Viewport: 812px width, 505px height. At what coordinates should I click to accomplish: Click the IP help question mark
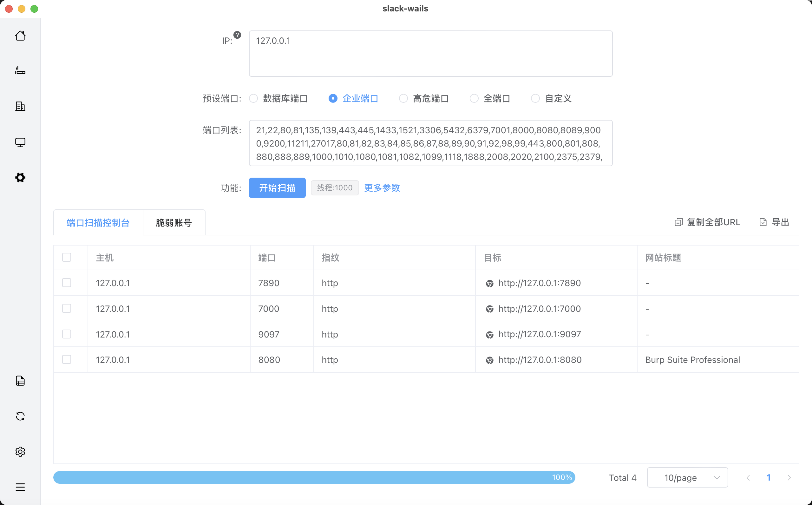pyautogui.click(x=237, y=35)
